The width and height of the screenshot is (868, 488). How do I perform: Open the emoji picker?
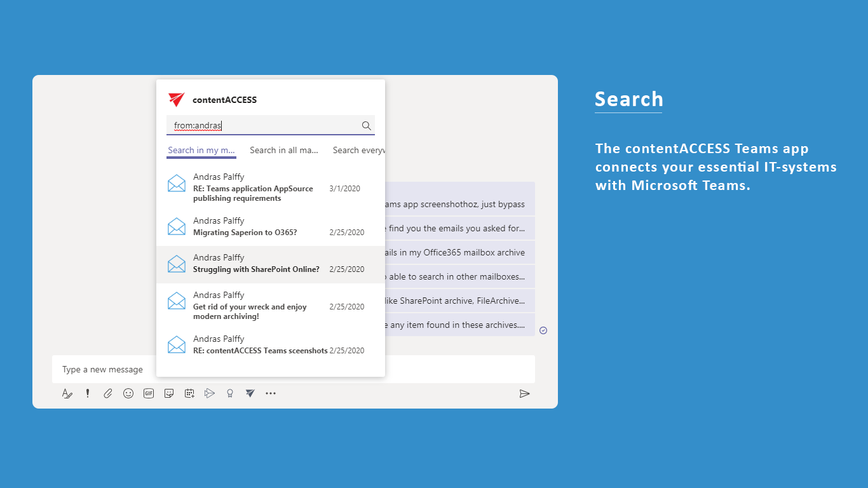tap(128, 393)
